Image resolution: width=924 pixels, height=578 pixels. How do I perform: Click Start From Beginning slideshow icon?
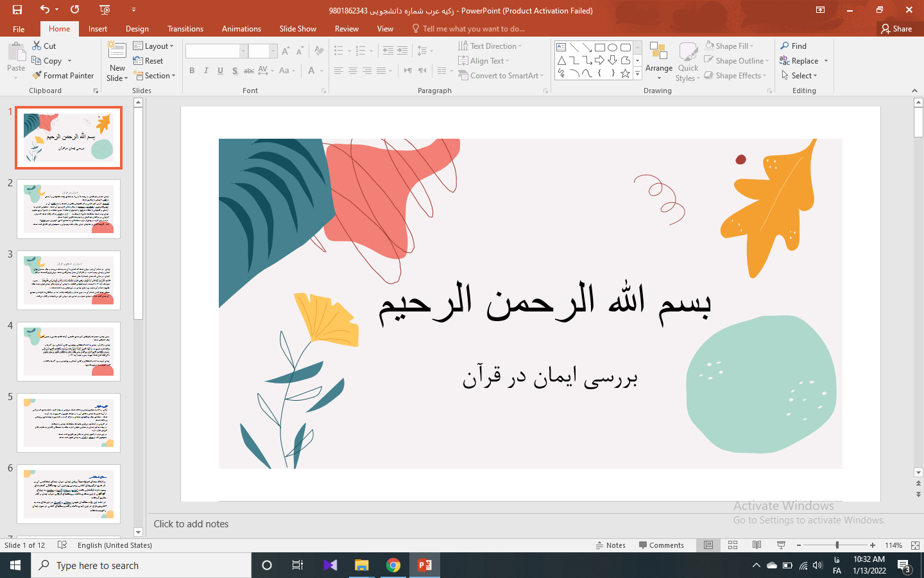(105, 10)
